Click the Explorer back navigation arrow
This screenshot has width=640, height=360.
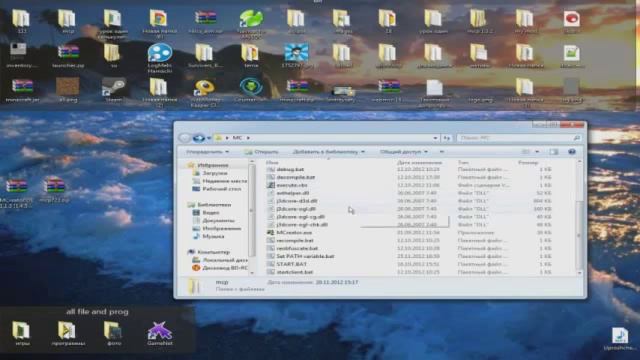click(x=184, y=138)
